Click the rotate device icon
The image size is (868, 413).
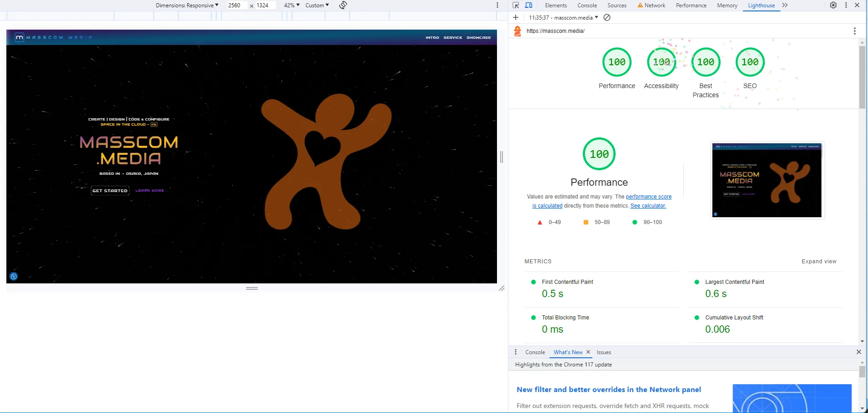(343, 5)
